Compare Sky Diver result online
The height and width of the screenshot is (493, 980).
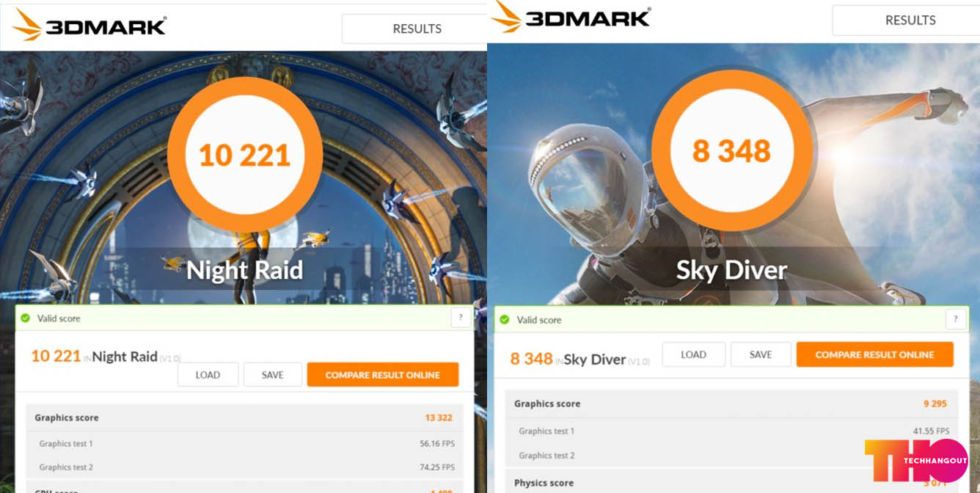[875, 354]
